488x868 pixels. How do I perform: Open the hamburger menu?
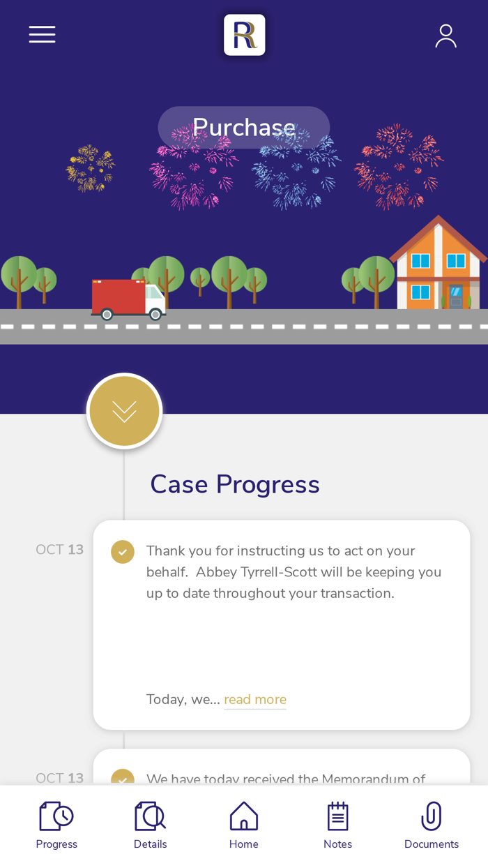[42, 34]
